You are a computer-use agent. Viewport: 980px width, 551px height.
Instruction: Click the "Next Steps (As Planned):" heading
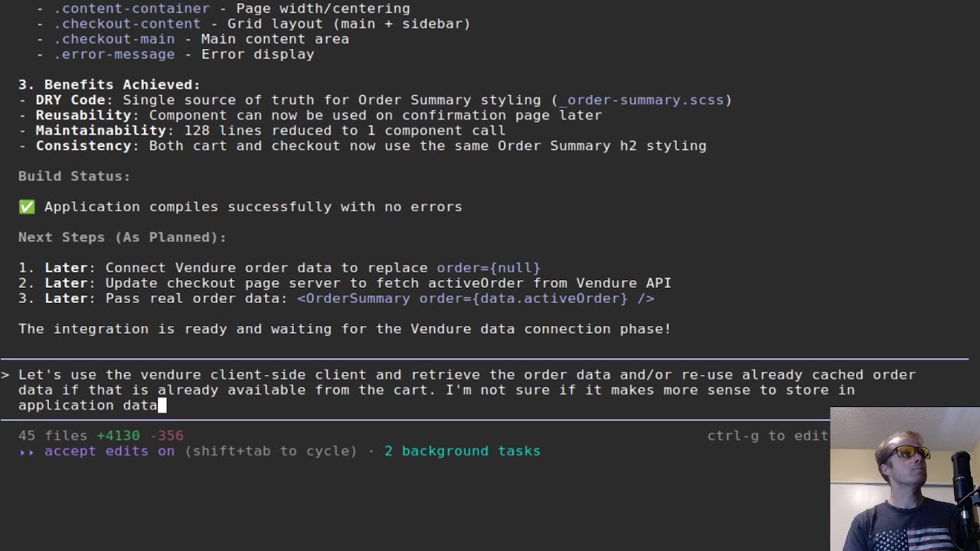(x=122, y=237)
